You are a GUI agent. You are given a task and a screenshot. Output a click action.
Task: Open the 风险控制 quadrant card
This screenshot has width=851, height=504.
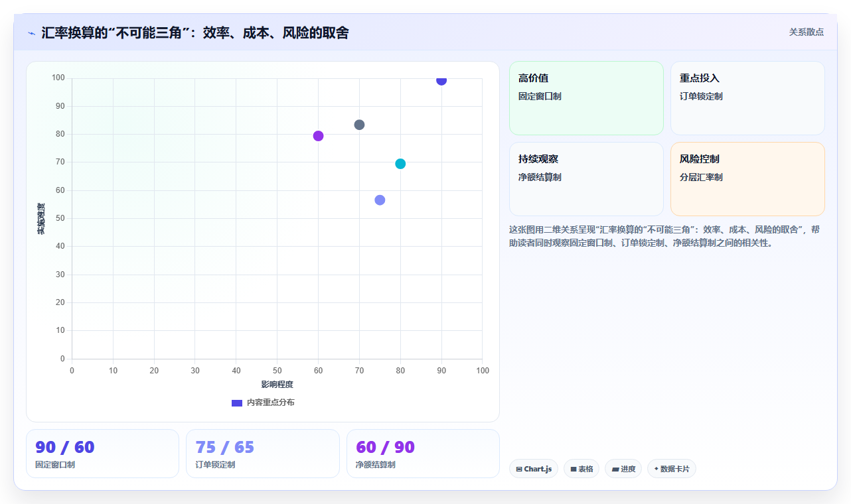[747, 179]
